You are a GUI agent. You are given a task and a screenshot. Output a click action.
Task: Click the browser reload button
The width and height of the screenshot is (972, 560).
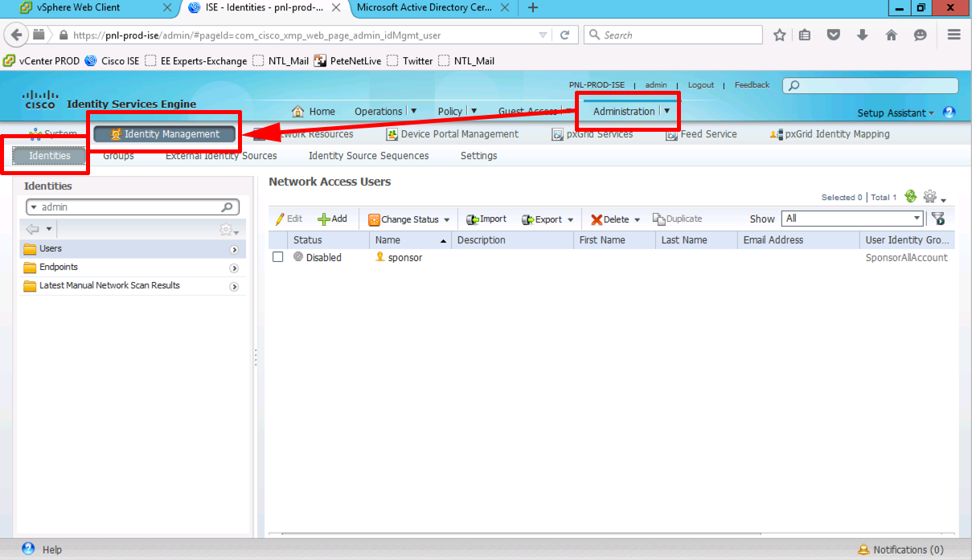(x=564, y=35)
